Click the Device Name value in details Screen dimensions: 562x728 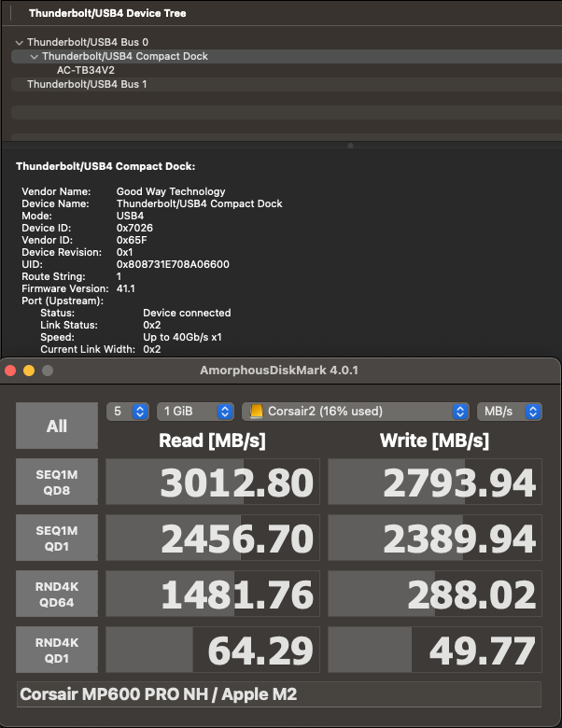pyautogui.click(x=199, y=203)
